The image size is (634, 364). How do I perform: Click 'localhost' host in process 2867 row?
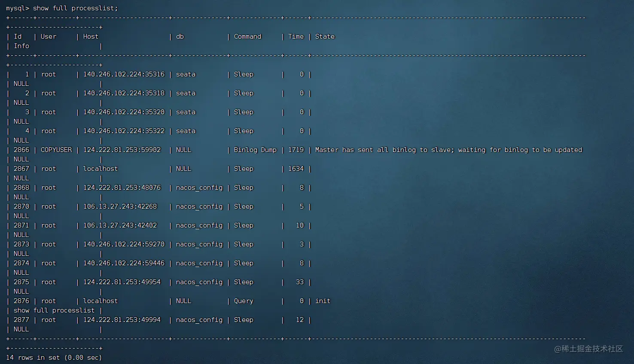click(101, 169)
